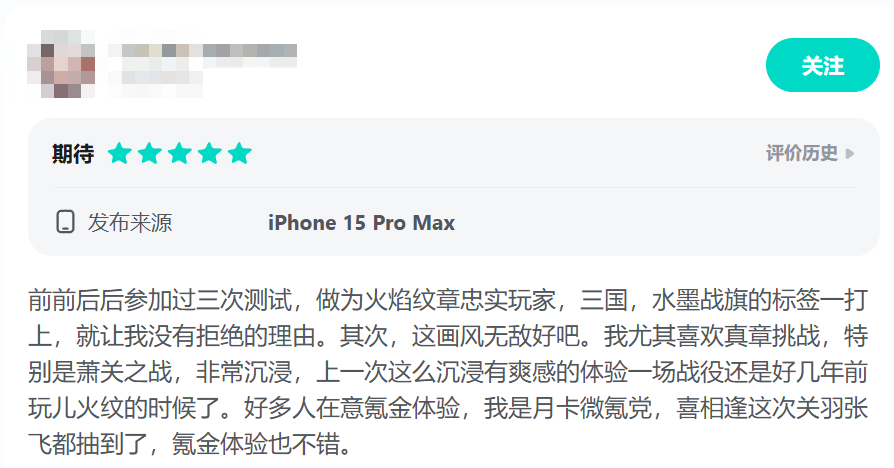Follow the reviewer with 关注 button
The height and width of the screenshot is (468, 894).
pyautogui.click(x=822, y=65)
